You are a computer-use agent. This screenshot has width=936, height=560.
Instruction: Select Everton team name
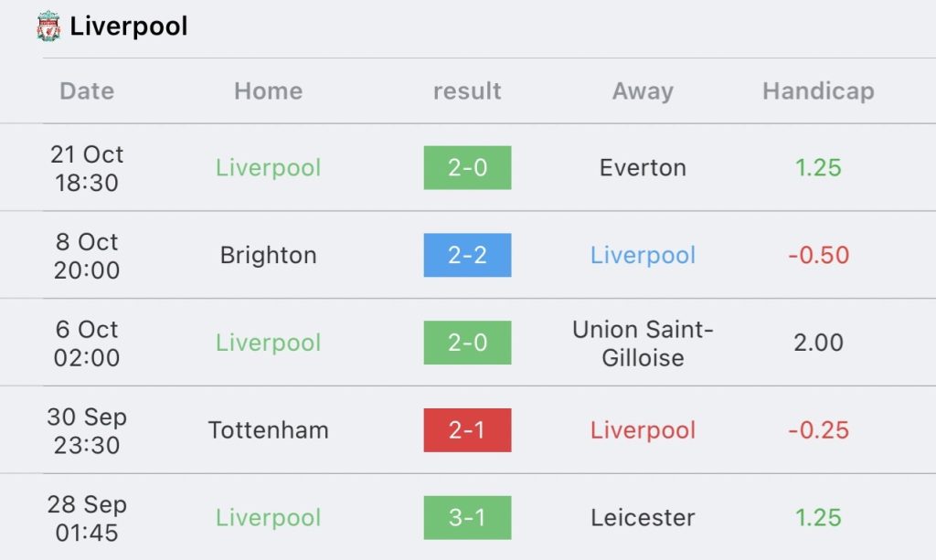coord(643,167)
